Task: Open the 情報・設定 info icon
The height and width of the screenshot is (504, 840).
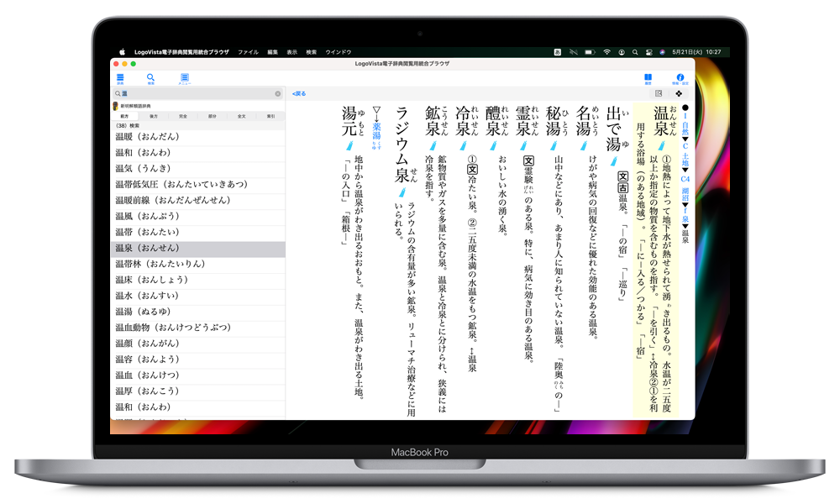Action: [x=680, y=78]
